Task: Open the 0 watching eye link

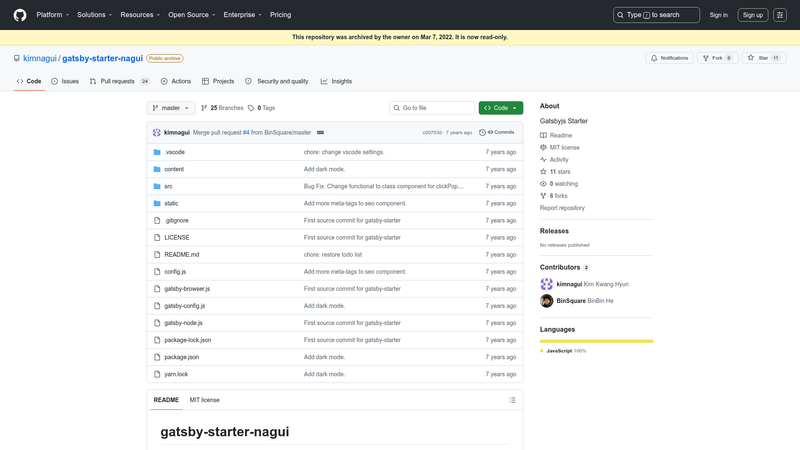Action: 559,184
